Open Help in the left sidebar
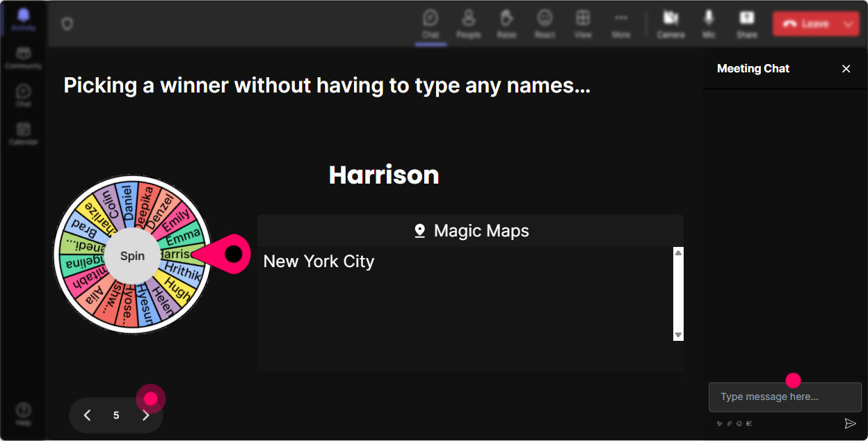Viewport: 868px width, 441px height. coord(24,413)
